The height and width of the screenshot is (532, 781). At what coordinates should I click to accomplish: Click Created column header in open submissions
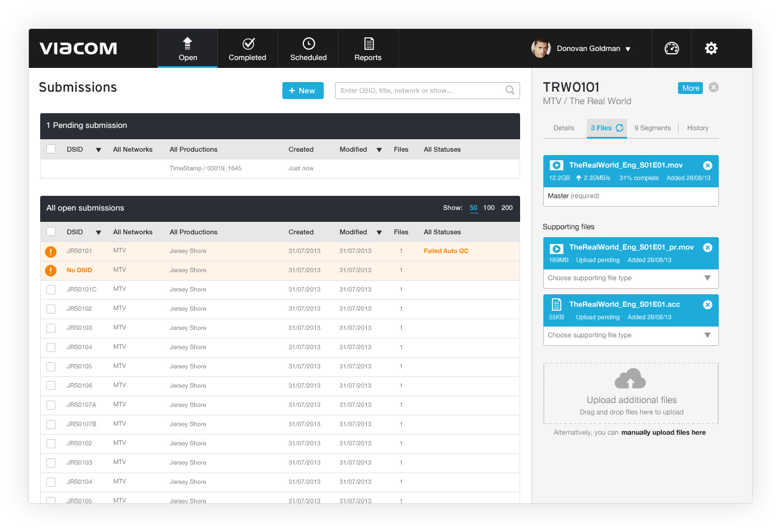coord(301,232)
